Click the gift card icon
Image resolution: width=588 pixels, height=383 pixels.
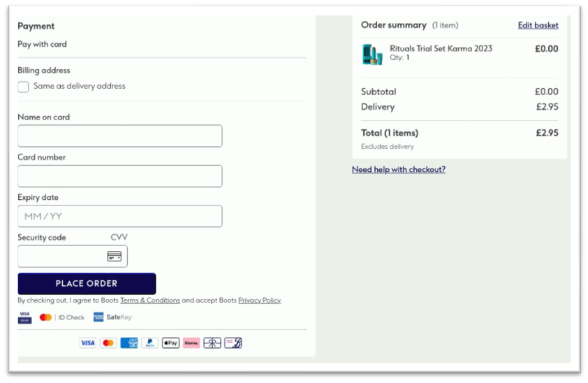point(212,343)
